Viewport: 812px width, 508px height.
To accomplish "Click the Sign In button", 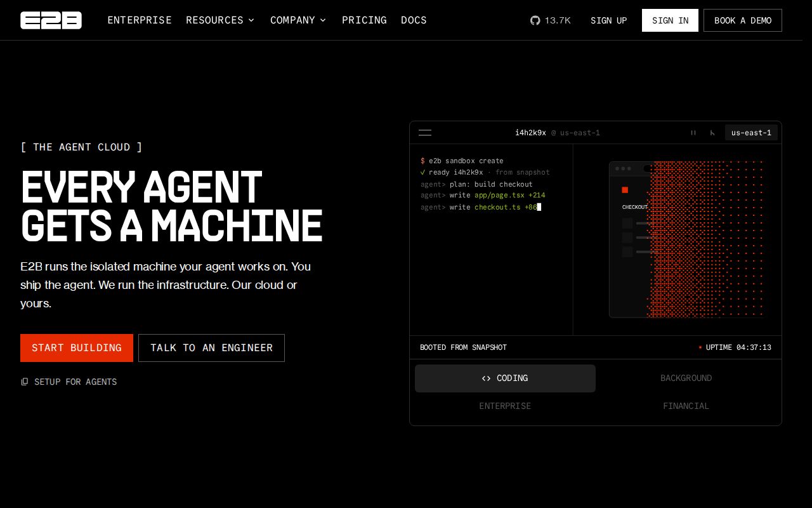I will (670, 20).
